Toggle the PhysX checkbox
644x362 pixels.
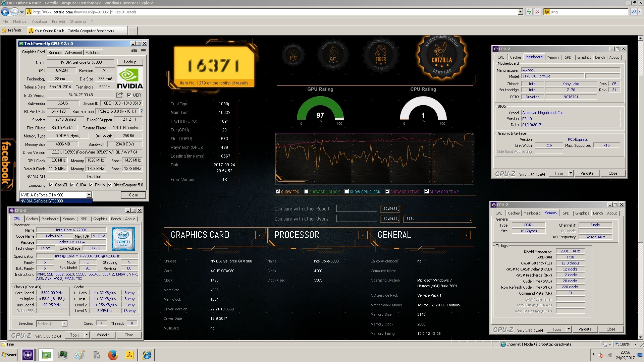coord(91,185)
